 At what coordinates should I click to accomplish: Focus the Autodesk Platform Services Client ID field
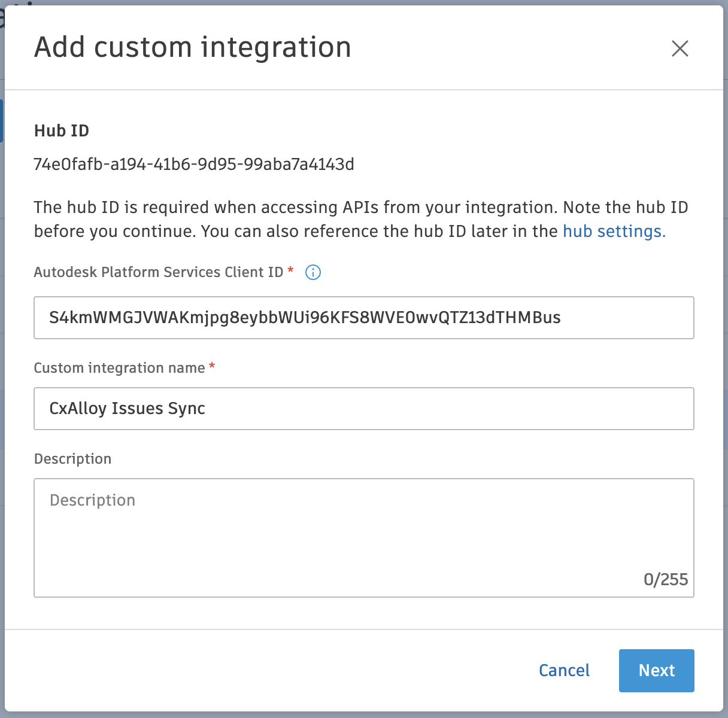363,318
